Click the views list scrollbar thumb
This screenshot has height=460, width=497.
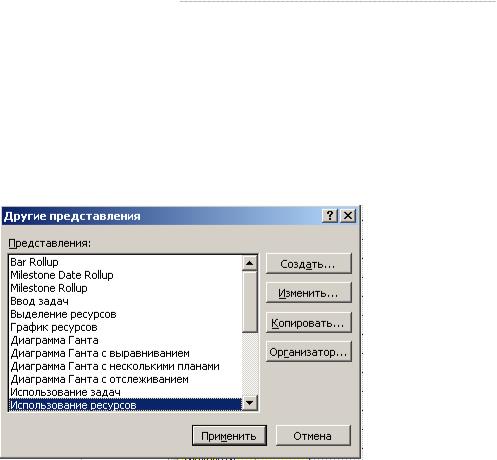click(250, 302)
